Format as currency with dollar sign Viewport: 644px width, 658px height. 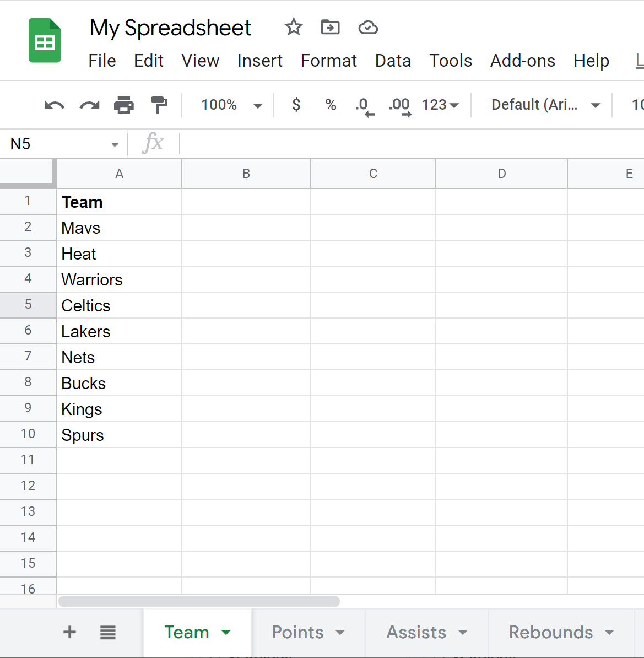(296, 105)
